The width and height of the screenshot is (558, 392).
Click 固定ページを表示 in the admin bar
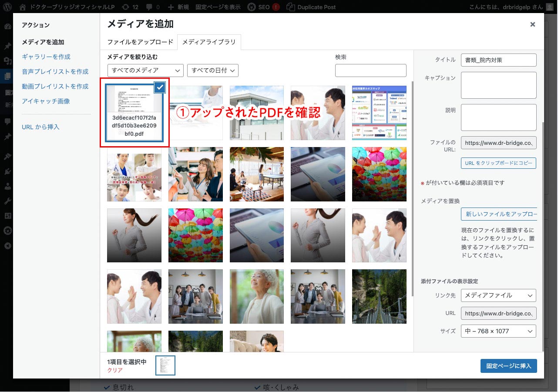coord(218,7)
